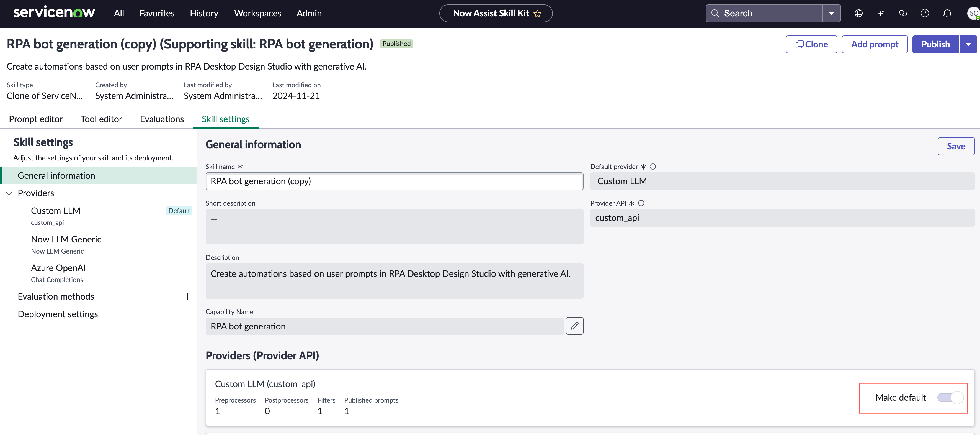Click the Postprocessors count
Viewport: 980px width, 435px height.
click(267, 411)
